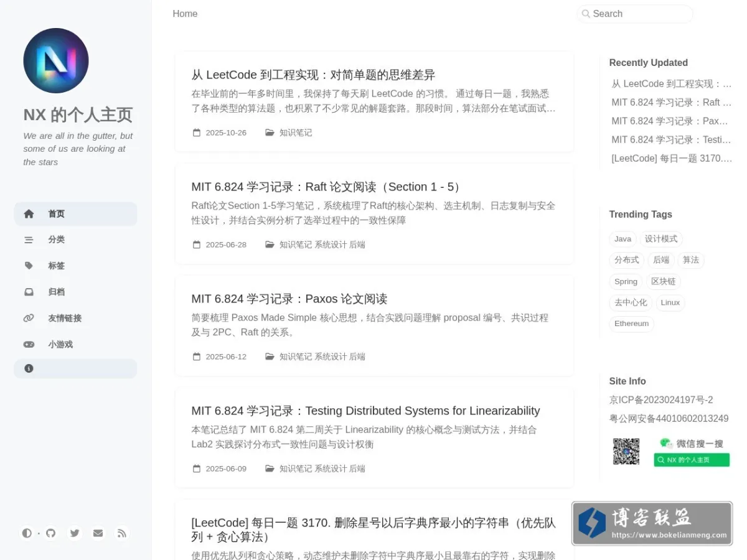Select the 后端 trending tag

pos(661,260)
